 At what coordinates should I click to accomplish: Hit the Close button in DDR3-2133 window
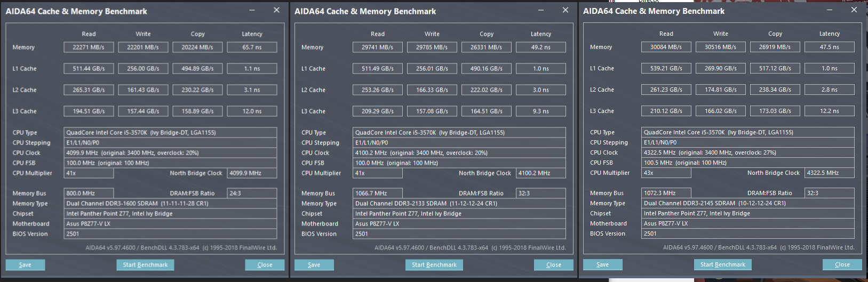553,265
